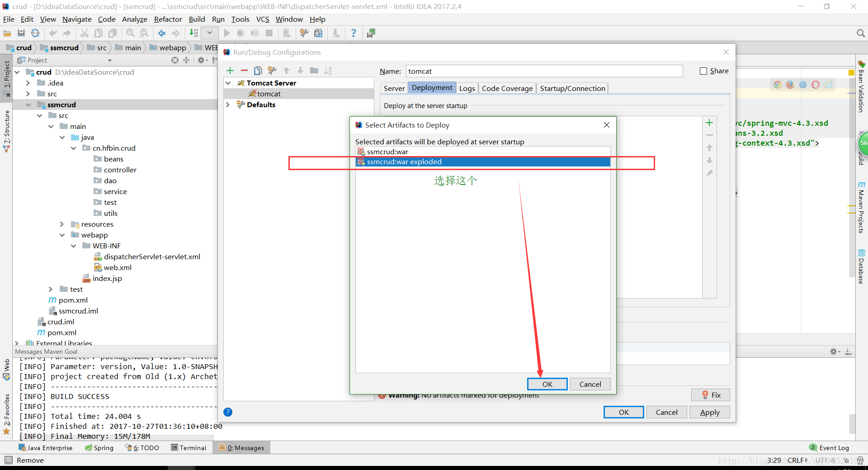Click the help icon in Run/Debug dialog
The width and height of the screenshot is (868, 470).
point(228,412)
